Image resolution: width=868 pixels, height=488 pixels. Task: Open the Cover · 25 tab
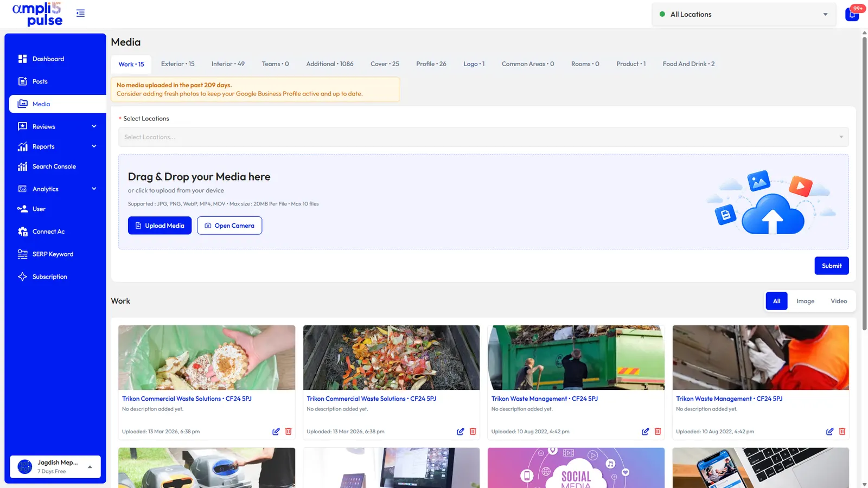pyautogui.click(x=385, y=64)
